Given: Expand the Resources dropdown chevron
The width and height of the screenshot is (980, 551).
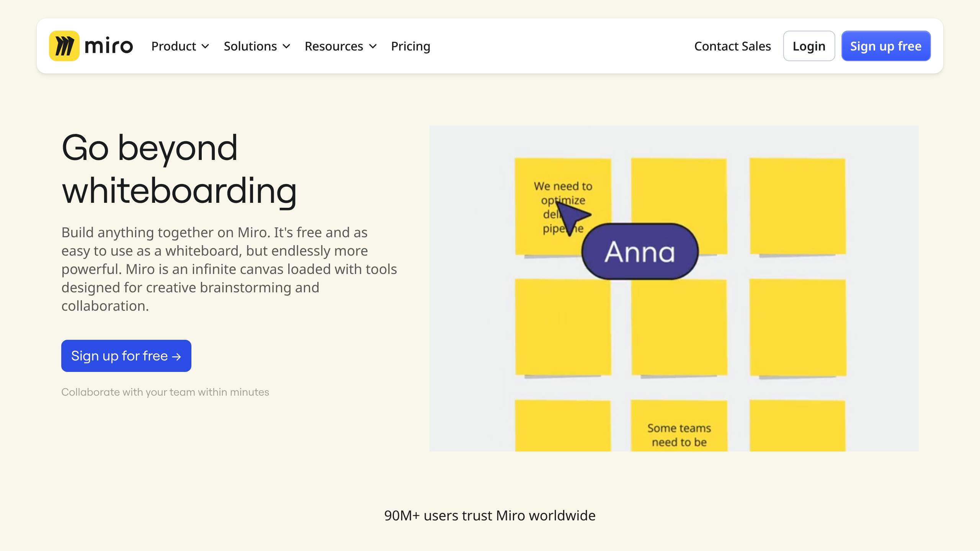Looking at the screenshot, I should pos(373,47).
